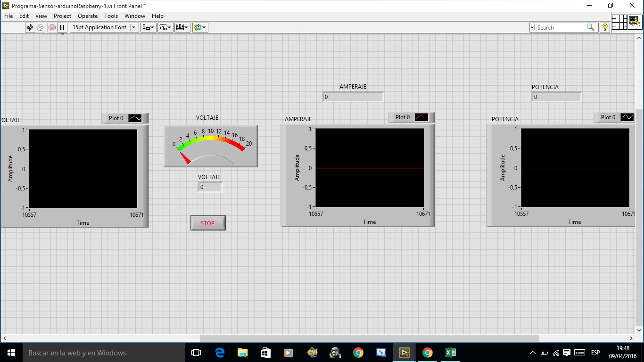This screenshot has width=644, height=362.
Task: Open the Project menu
Action: 62,16
